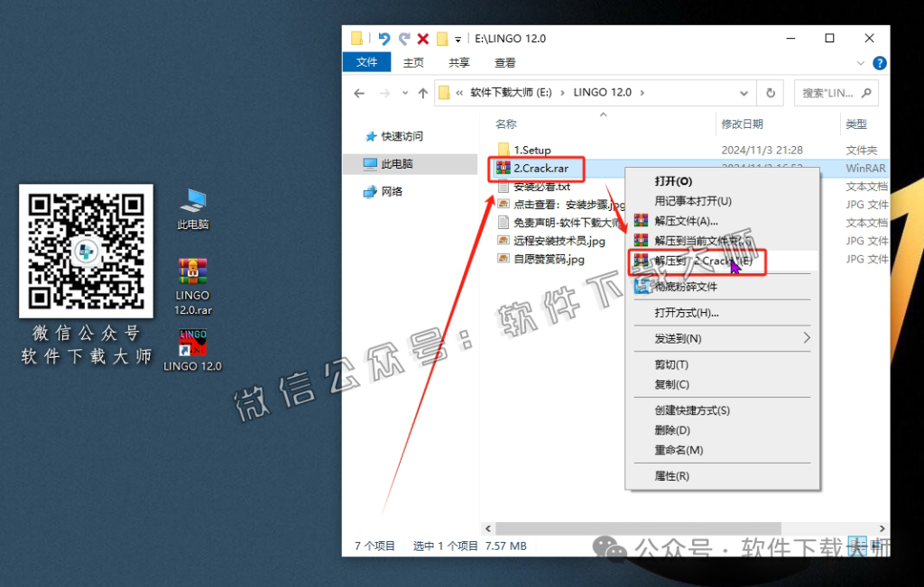924x587 pixels.
Task: Click inside the search box labeled 搜索
Action: click(830, 93)
